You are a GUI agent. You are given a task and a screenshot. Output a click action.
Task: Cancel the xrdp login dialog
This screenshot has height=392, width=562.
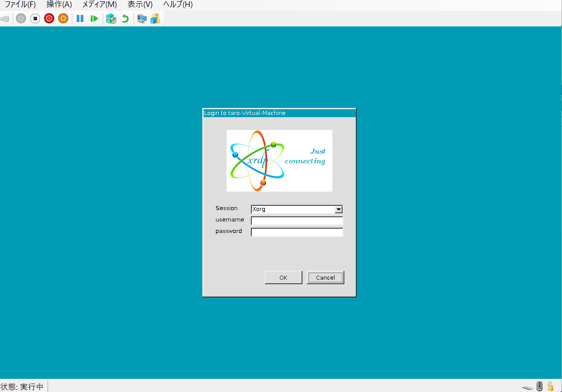[x=325, y=277]
